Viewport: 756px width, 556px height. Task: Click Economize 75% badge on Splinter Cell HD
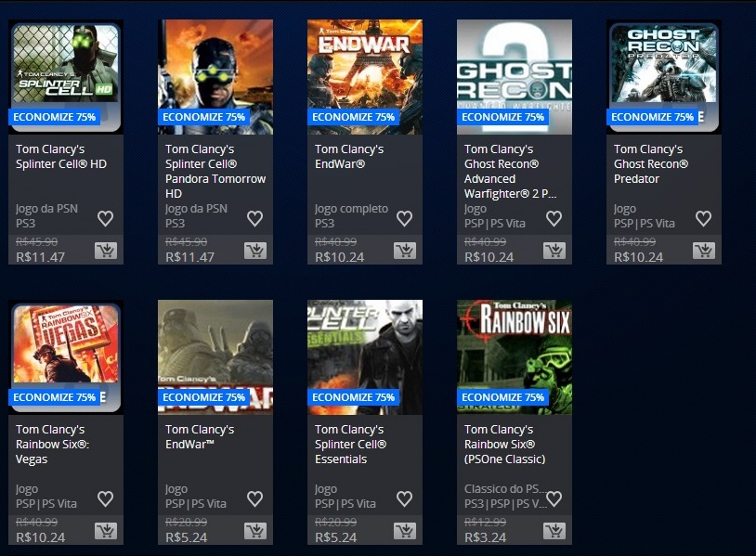[54, 117]
